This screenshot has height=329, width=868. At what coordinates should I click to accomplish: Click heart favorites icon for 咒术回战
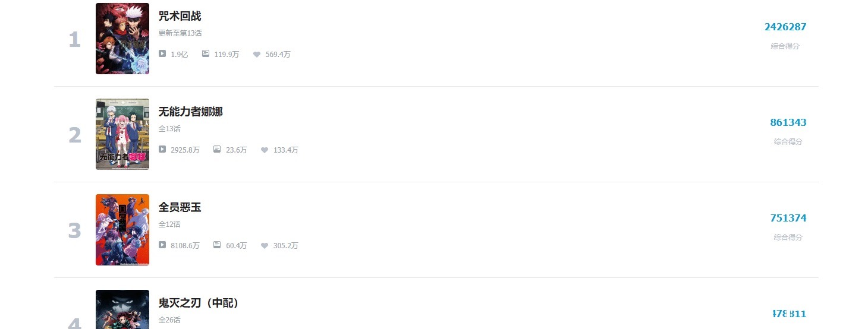pos(257,54)
